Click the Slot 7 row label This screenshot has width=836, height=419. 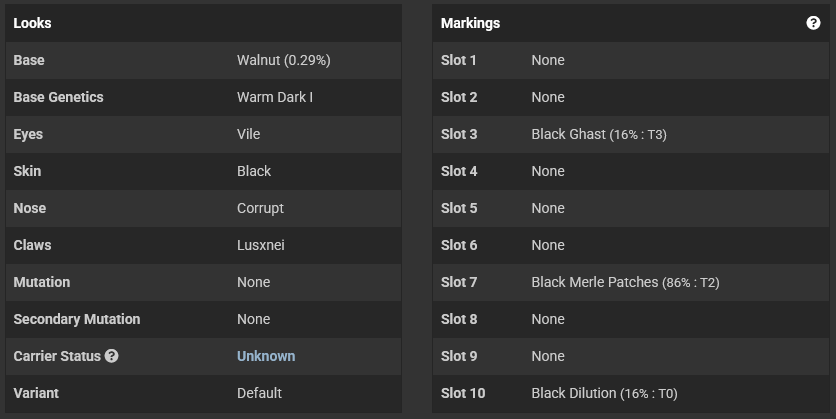[x=459, y=282]
